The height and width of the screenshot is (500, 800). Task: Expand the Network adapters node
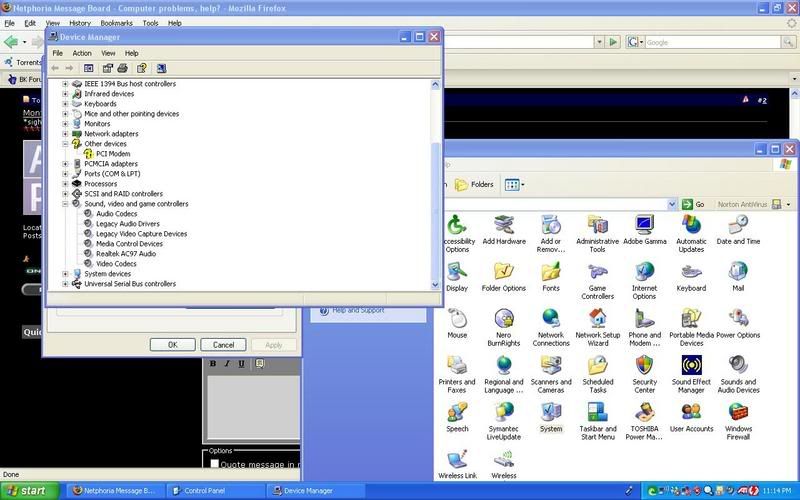65,134
